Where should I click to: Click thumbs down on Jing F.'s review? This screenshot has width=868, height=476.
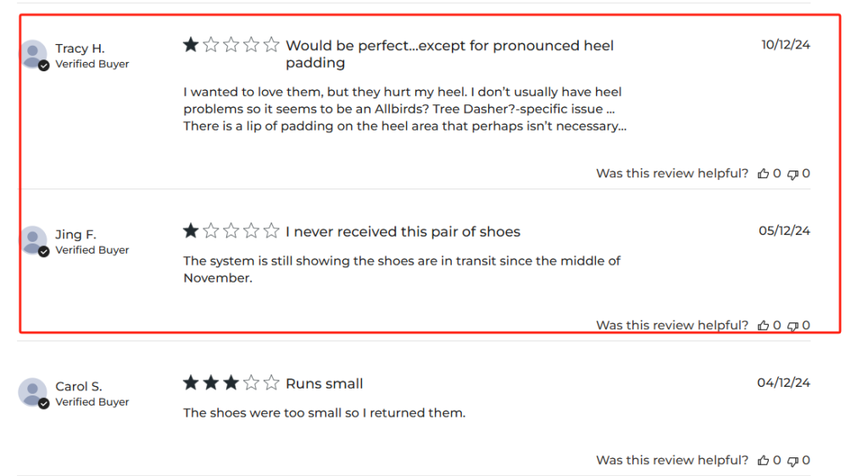pos(793,326)
